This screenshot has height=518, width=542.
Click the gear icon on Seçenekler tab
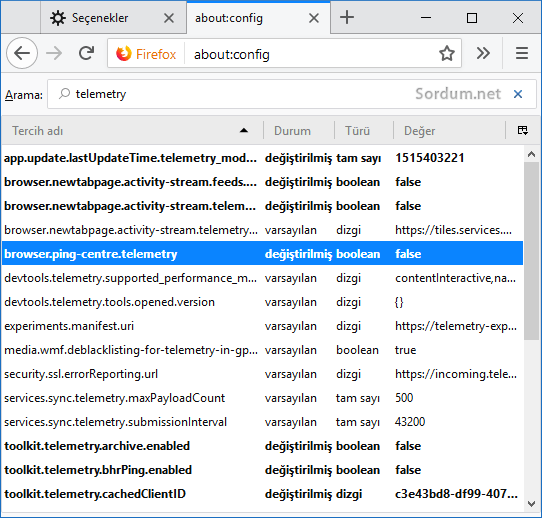[x=58, y=18]
